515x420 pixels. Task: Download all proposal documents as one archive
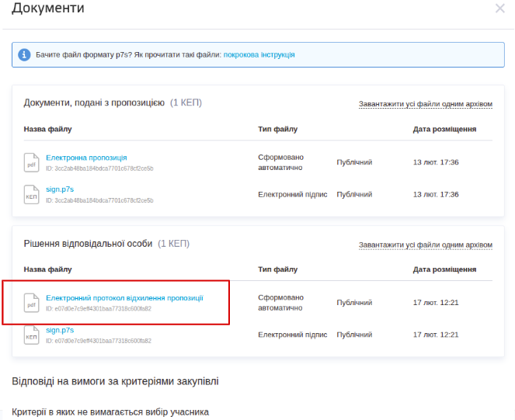coord(425,103)
